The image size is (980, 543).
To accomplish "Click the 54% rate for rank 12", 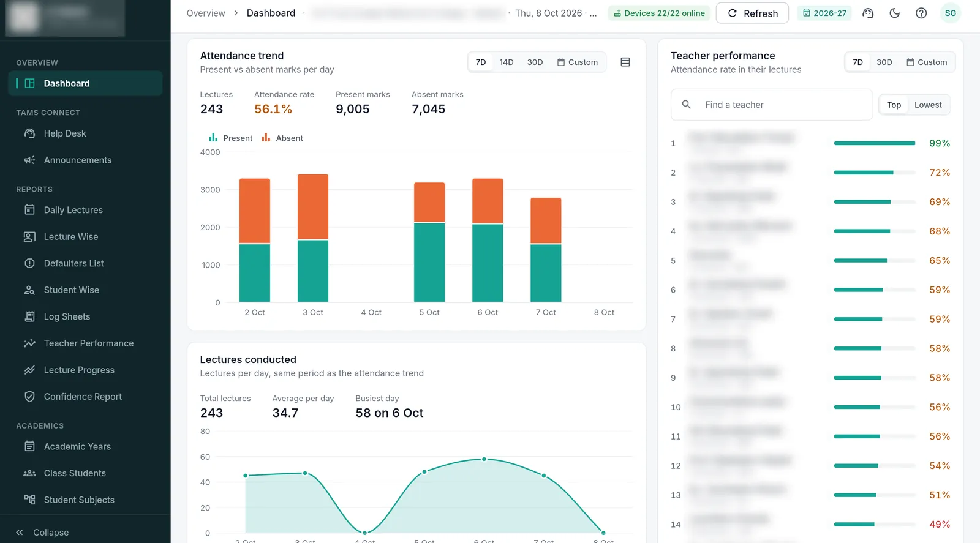I will (x=940, y=466).
